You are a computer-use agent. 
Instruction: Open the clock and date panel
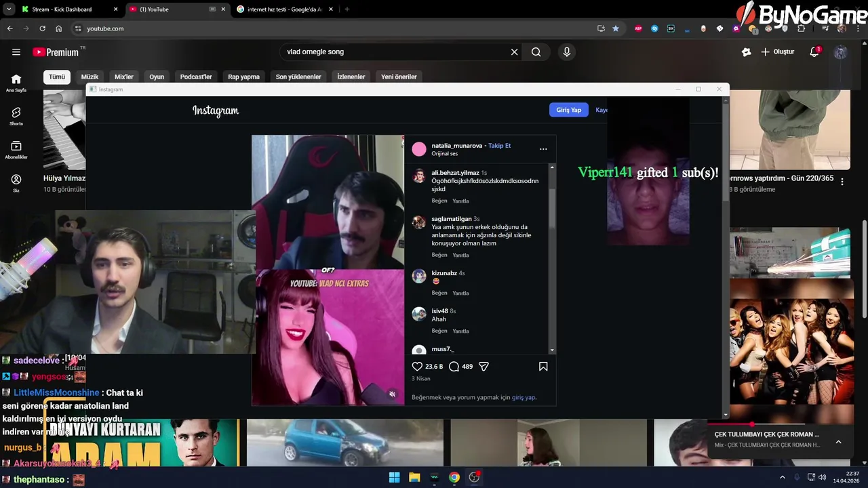847,477
